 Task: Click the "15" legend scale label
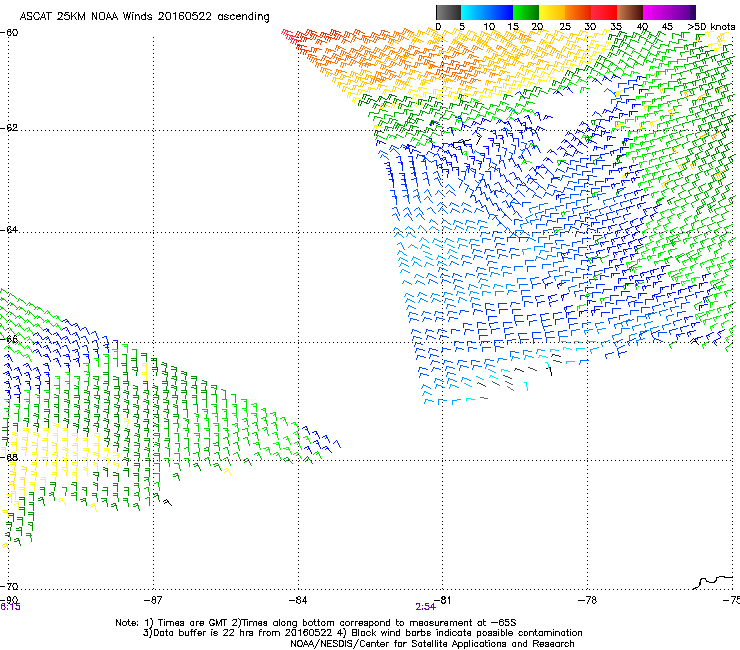(x=513, y=27)
